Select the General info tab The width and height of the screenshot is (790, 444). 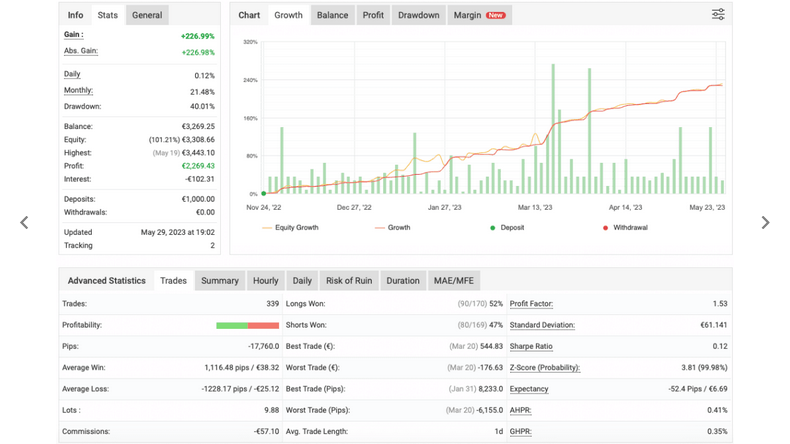[x=147, y=15]
